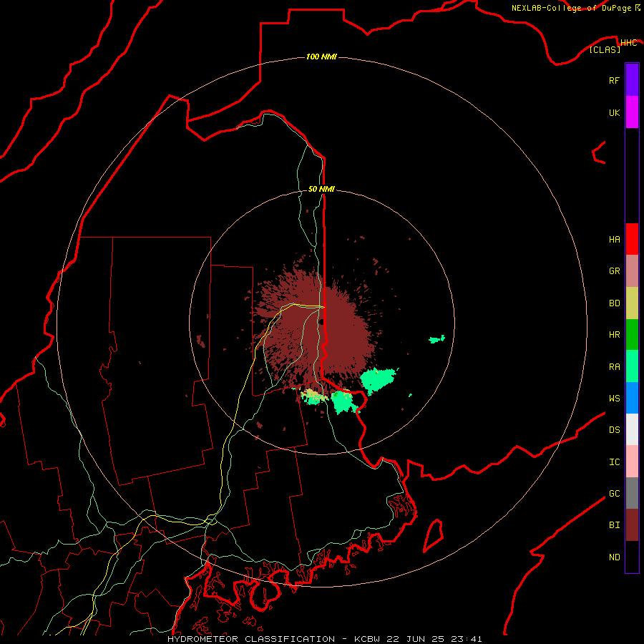Click the GR legend label
644x644 pixels.
tap(614, 271)
